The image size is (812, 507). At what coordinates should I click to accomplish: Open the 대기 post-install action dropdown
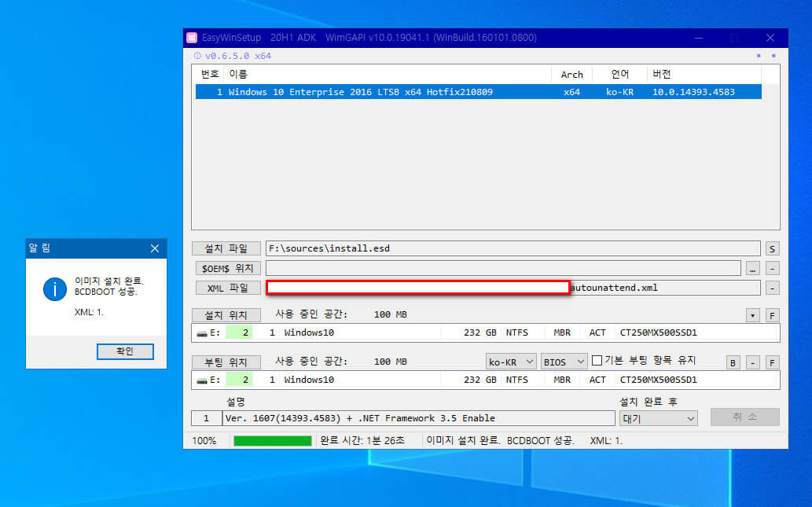[x=658, y=418]
